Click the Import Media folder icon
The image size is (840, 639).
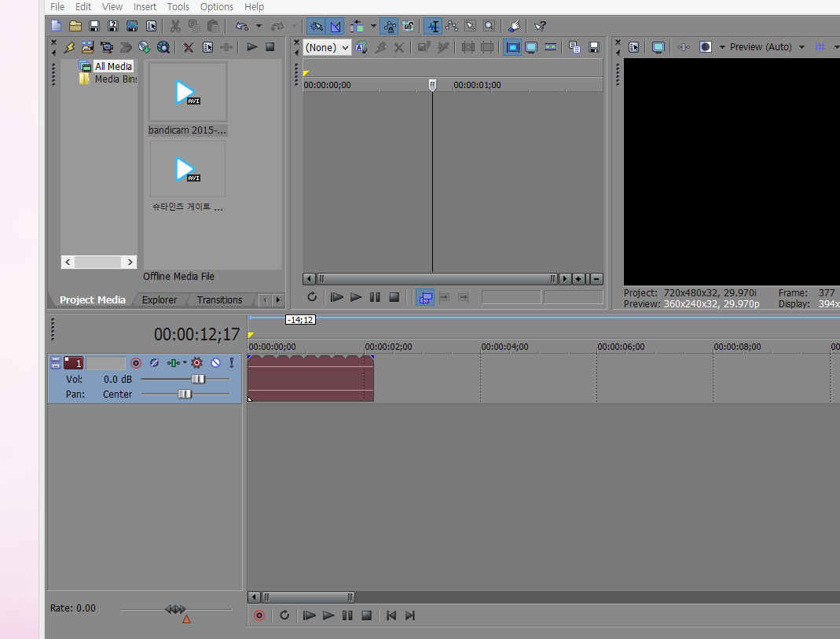tap(87, 47)
